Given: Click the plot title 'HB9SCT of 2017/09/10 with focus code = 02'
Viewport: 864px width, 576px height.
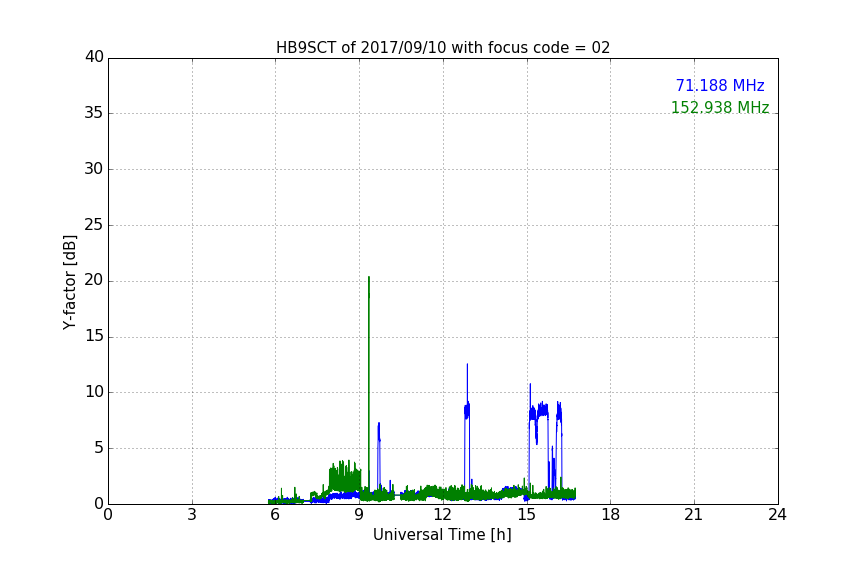Looking at the screenshot, I should pos(443,48).
